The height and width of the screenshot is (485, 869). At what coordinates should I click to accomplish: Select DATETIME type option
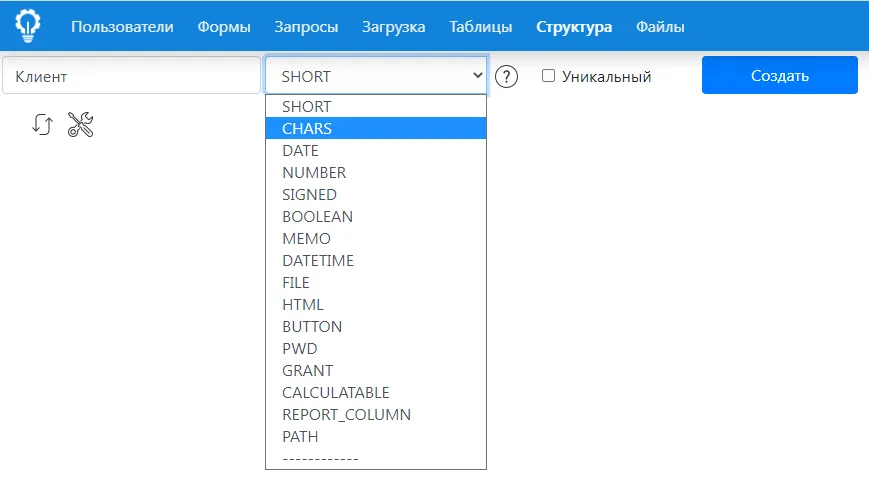[376, 261]
